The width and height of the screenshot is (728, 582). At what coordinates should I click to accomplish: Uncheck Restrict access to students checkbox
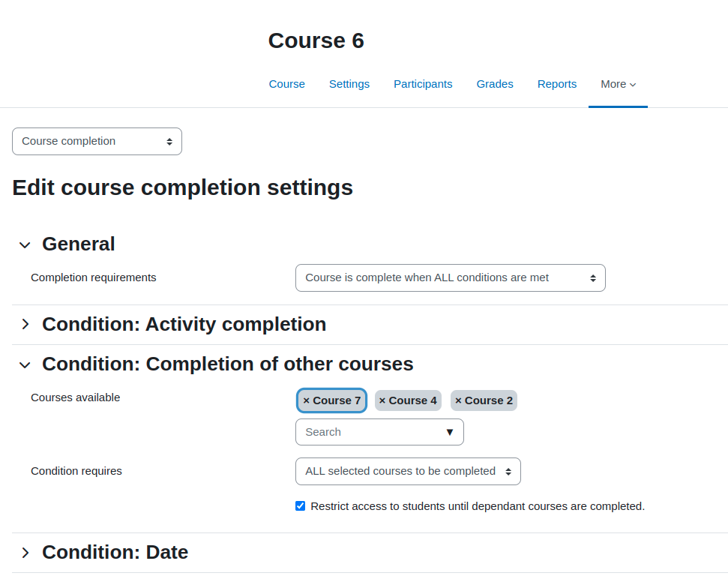tap(301, 505)
